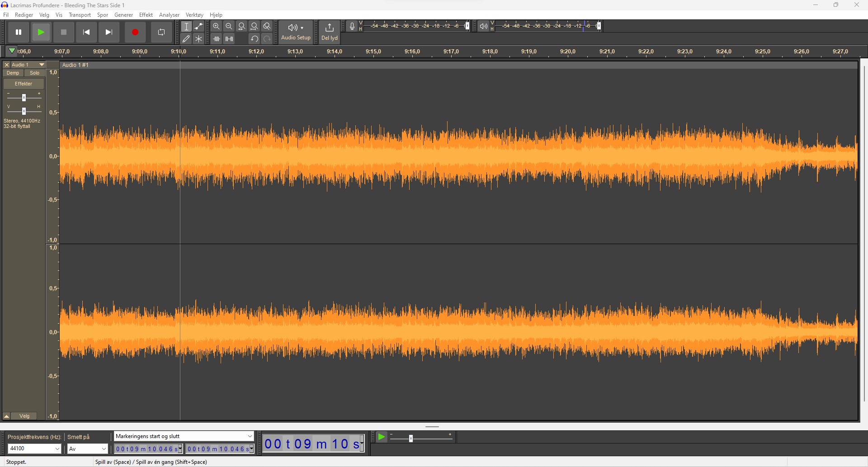Collapse the track with the up-arrow
This screenshot has height=467, width=868.
(x=6, y=416)
